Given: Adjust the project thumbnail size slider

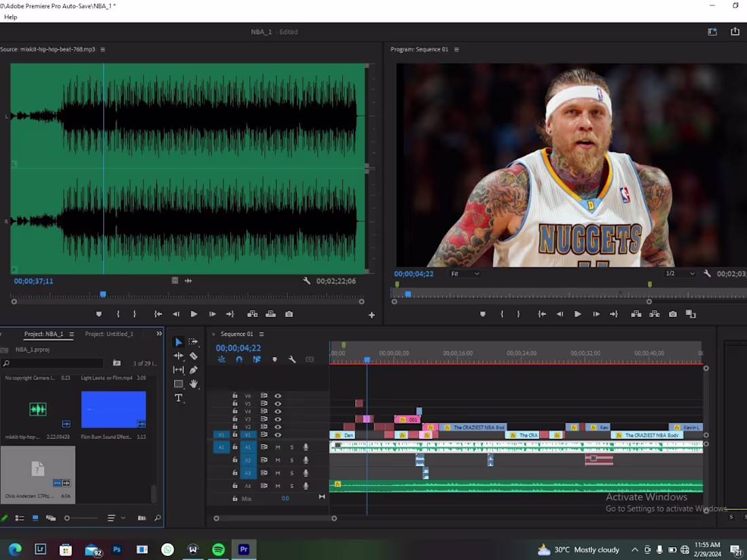Looking at the screenshot, I should click(x=67, y=519).
